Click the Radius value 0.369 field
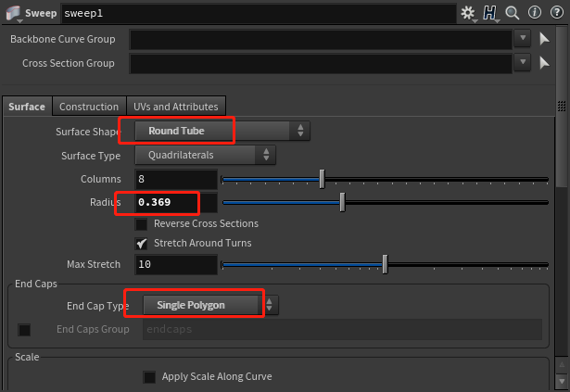Screen dimensions: 570x392 click(176, 203)
